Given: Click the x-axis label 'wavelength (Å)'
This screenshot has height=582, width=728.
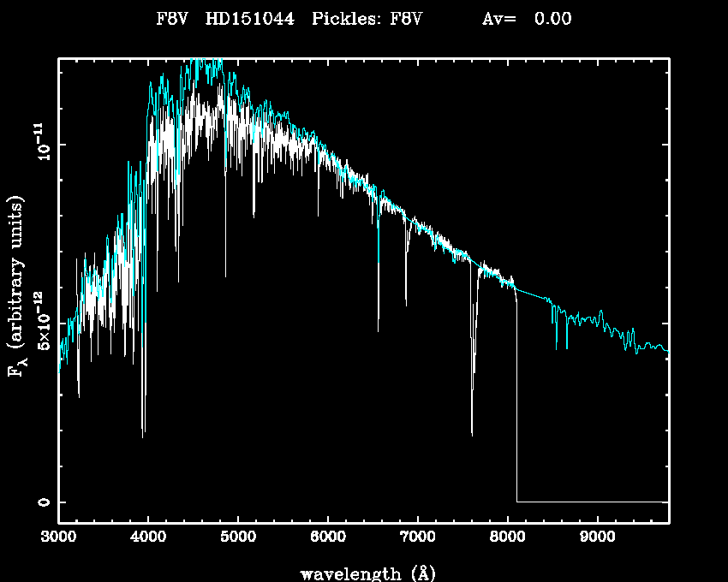Looking at the screenshot, I should click(x=361, y=573).
